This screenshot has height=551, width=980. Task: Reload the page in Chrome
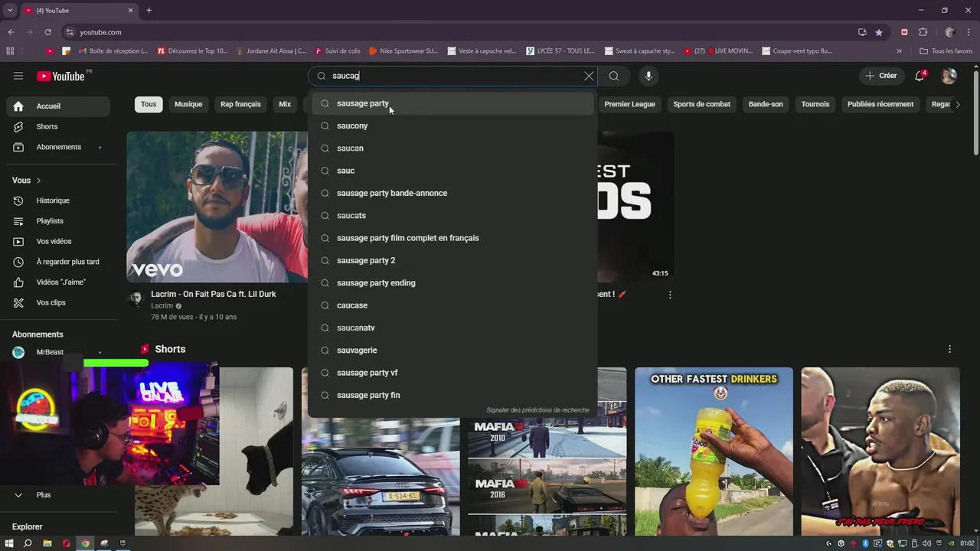click(47, 32)
